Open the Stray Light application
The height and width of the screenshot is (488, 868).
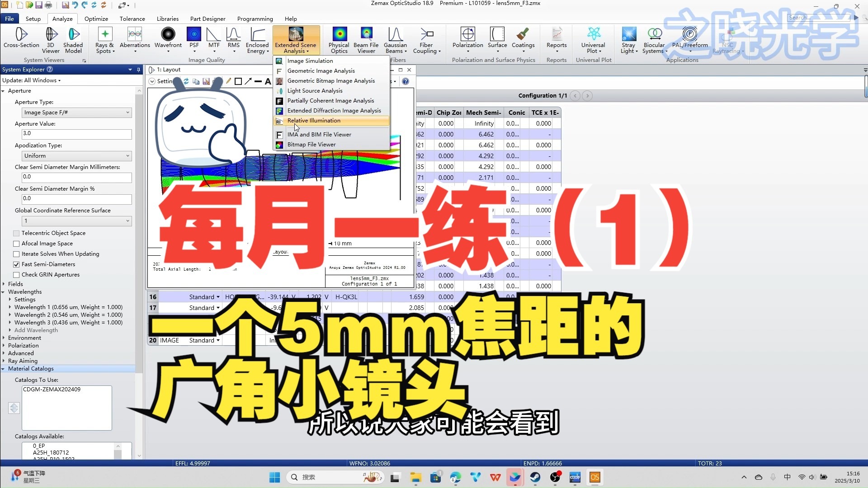(628, 41)
